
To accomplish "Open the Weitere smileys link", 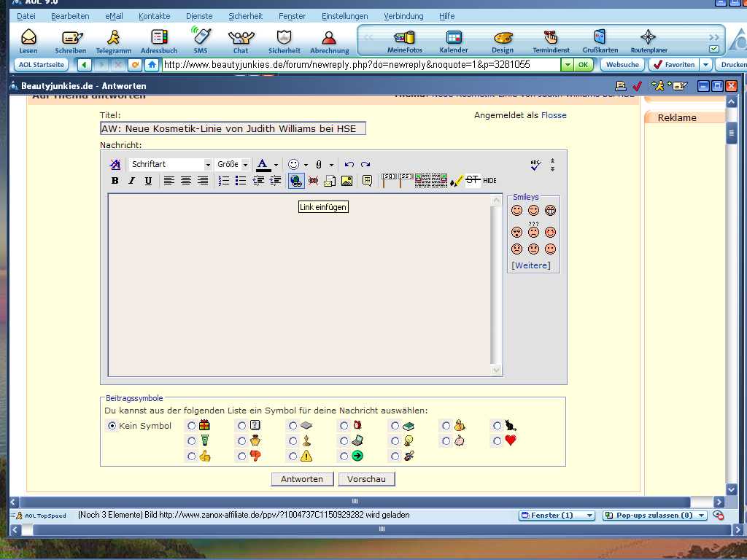I will [x=531, y=265].
